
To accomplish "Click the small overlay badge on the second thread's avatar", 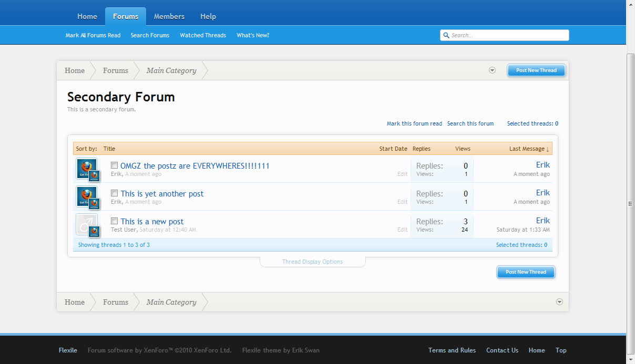I will pyautogui.click(x=94, y=203).
